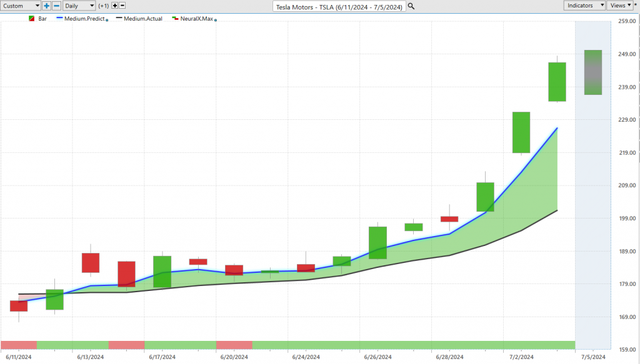640x364 pixels.
Task: Open the Indicators dropdown
Action: 584,5
